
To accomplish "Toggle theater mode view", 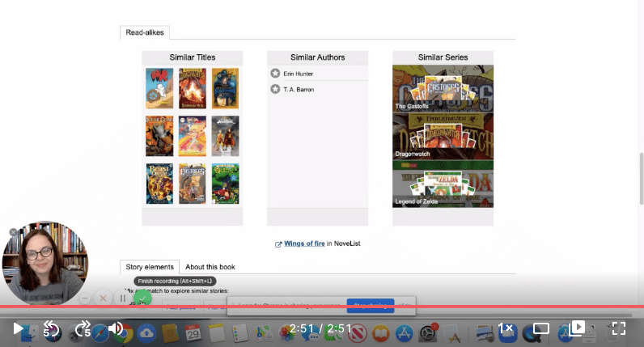I will click(x=541, y=328).
